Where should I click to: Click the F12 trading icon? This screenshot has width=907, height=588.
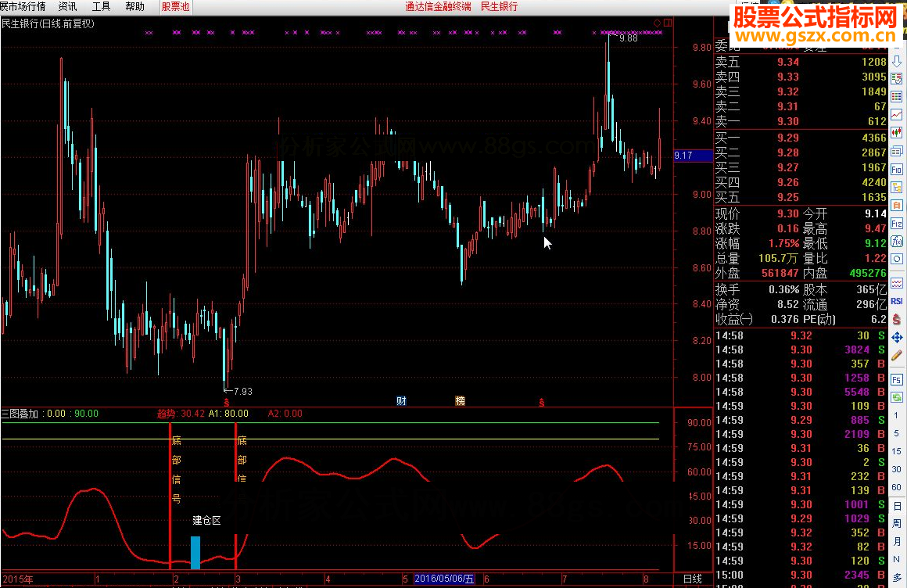click(x=897, y=224)
